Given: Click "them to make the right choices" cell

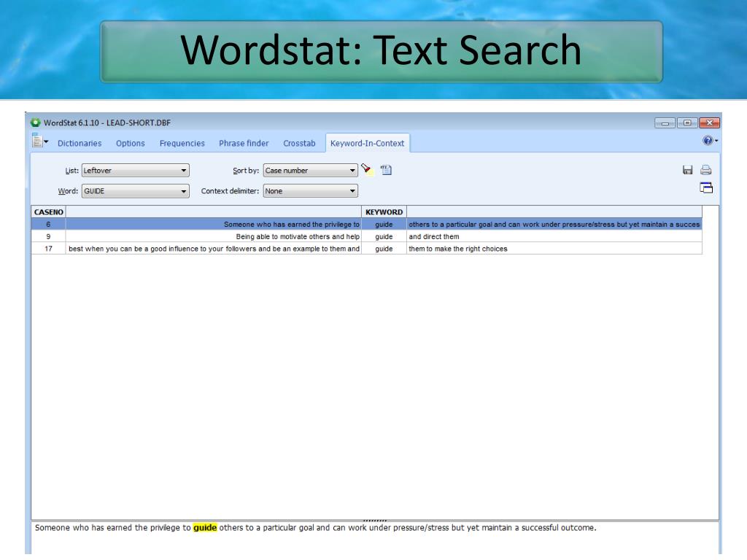Looking at the screenshot, I should tap(554, 249).
